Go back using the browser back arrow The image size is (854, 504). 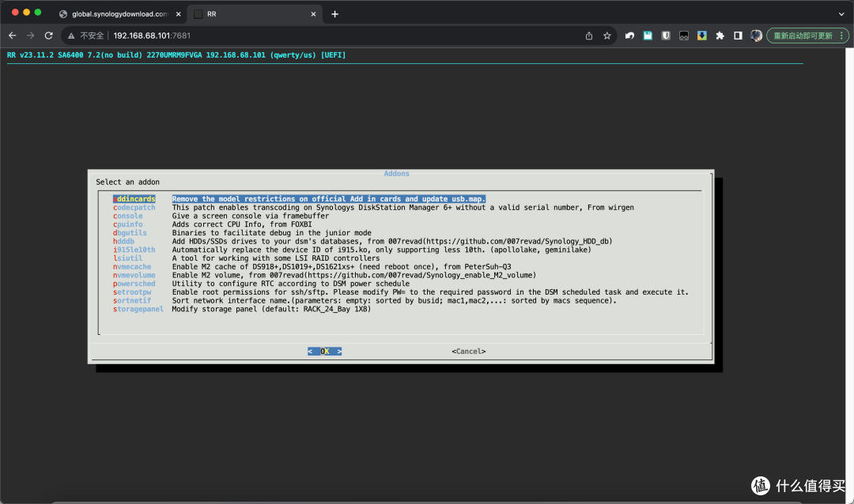pyautogui.click(x=12, y=36)
